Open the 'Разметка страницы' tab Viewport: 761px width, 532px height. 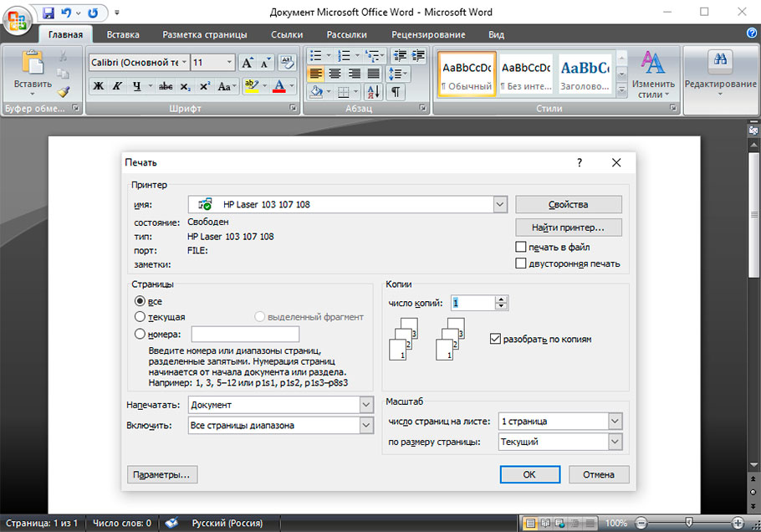(205, 34)
